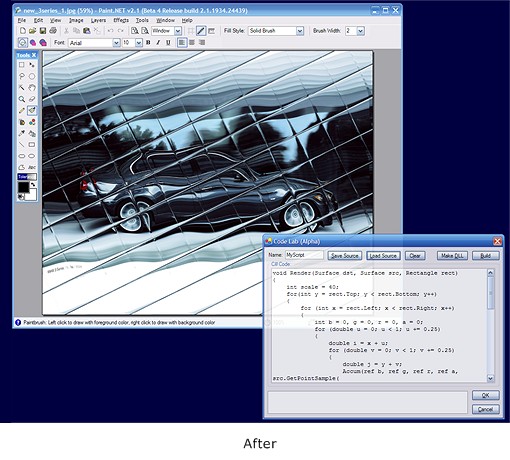Viewport: 510px width, 460px height.
Task: Open the Font name dropdown
Action: (116, 43)
